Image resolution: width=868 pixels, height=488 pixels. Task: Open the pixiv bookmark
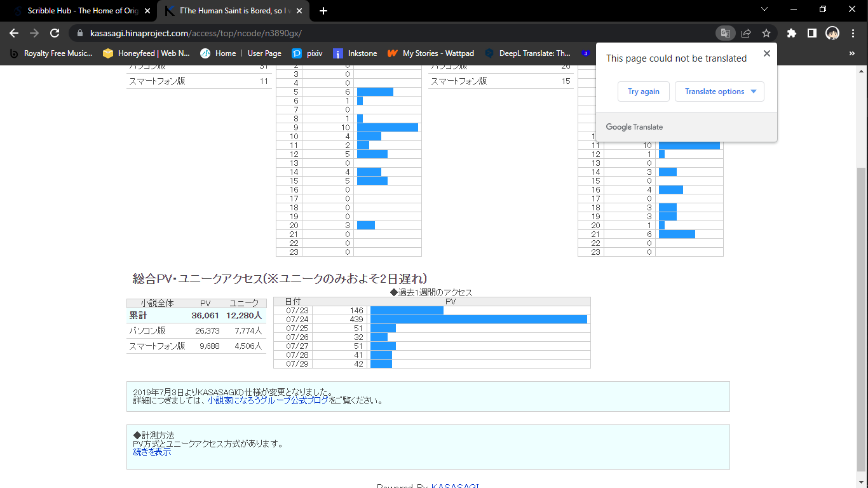[x=308, y=53]
